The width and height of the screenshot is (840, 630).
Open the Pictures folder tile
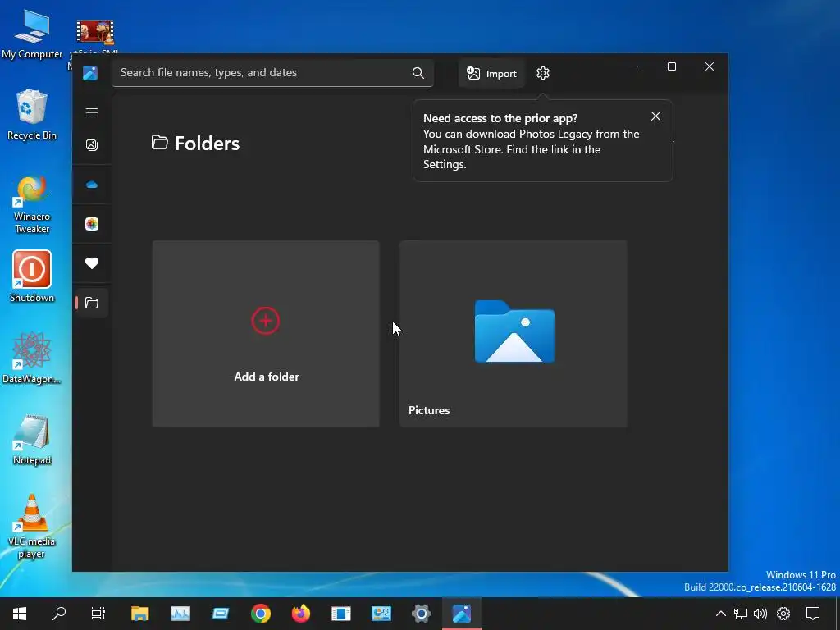tap(514, 334)
